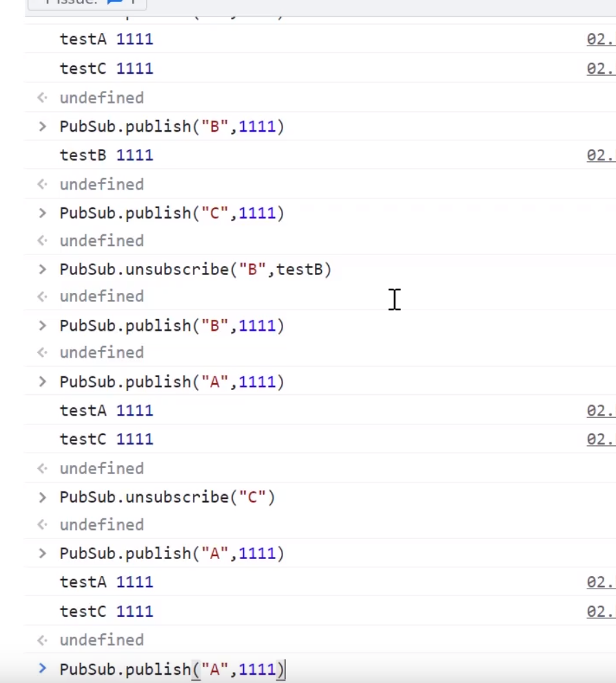The width and height of the screenshot is (616, 683).
Task: Select publish("B",1111) command entered after unsubscribe("B",testB)
Action: (x=172, y=325)
